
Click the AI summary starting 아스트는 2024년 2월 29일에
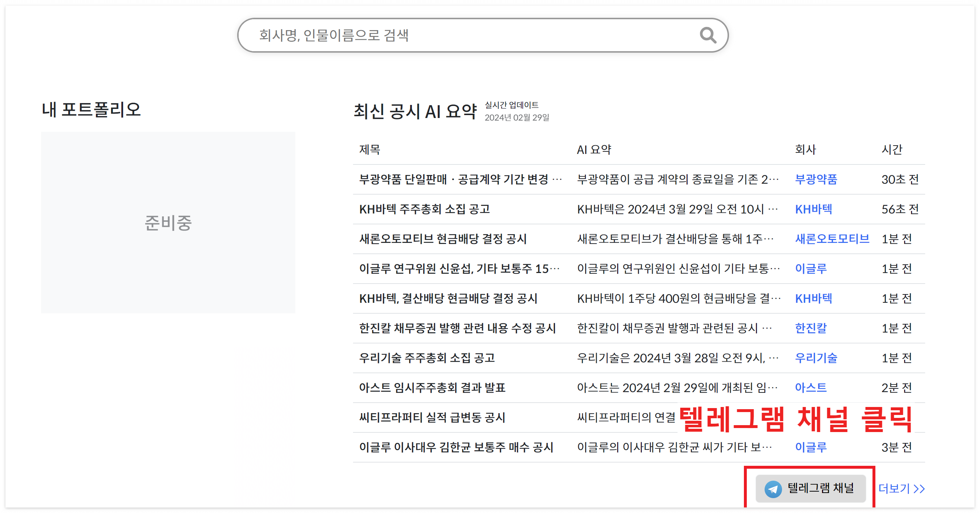[677, 387]
